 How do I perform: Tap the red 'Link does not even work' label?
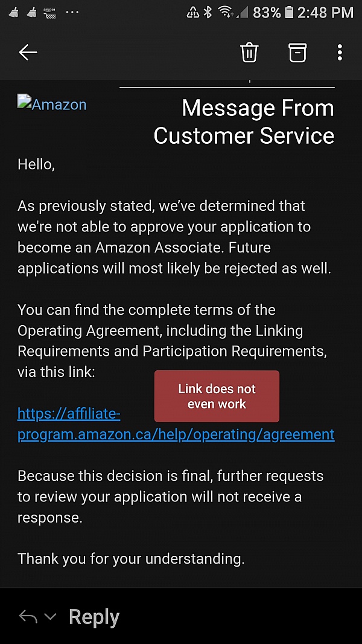click(217, 396)
